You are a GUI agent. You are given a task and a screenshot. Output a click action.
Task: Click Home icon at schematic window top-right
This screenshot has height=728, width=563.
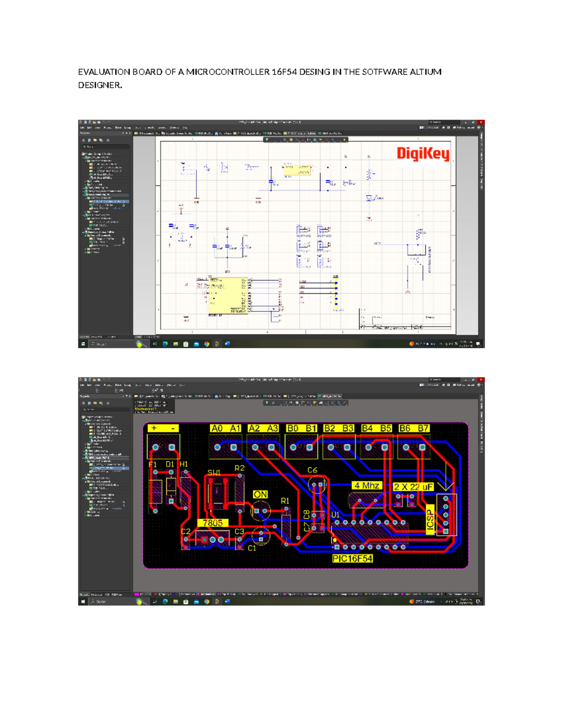pyautogui.click(x=443, y=128)
